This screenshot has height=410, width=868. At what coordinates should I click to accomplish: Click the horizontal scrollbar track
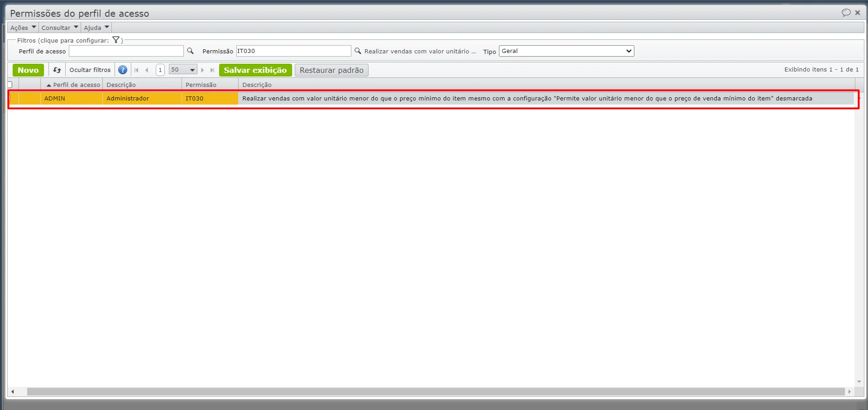pyautogui.click(x=436, y=392)
